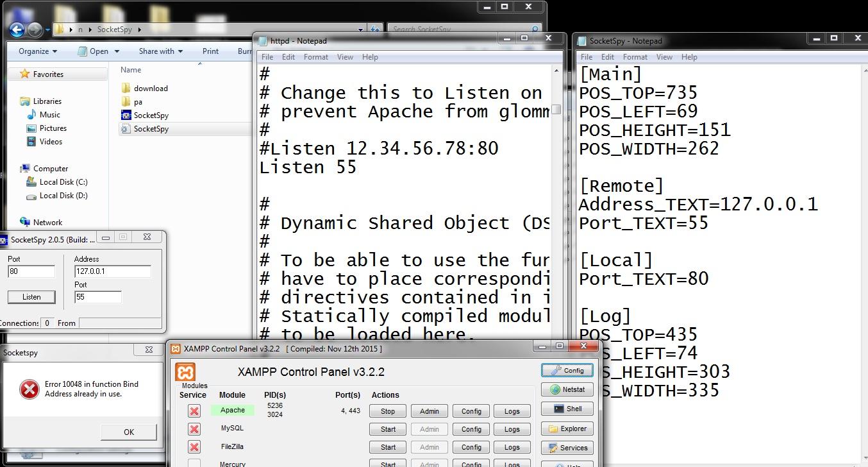This screenshot has width=868, height=467.
Task: Open Netstat from XAMPP sidebar
Action: point(567,389)
